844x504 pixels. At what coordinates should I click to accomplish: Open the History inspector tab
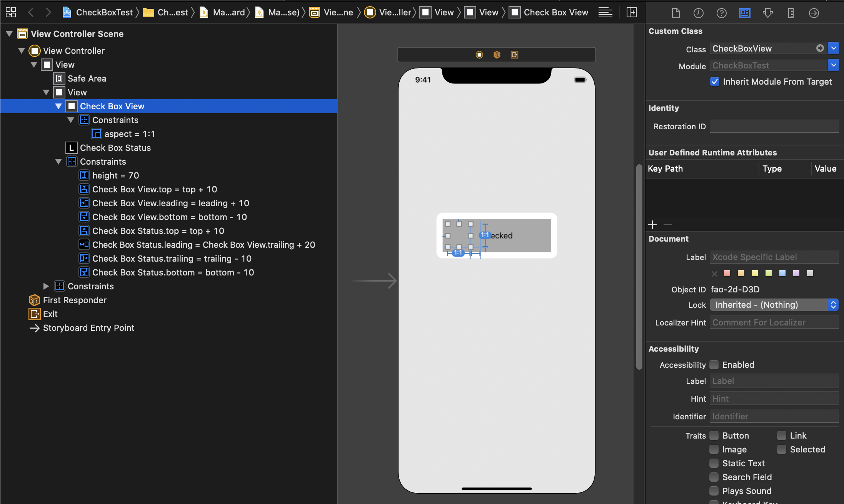point(699,13)
